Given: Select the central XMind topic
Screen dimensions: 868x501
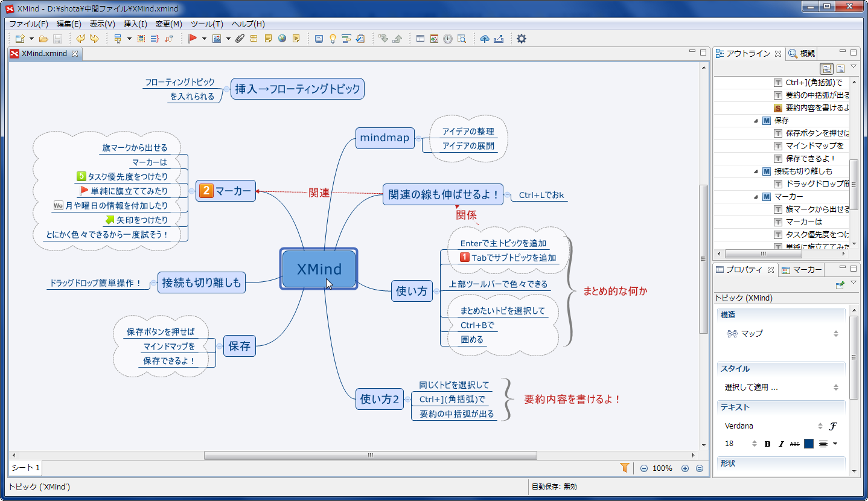Looking at the screenshot, I should pyautogui.click(x=319, y=269).
